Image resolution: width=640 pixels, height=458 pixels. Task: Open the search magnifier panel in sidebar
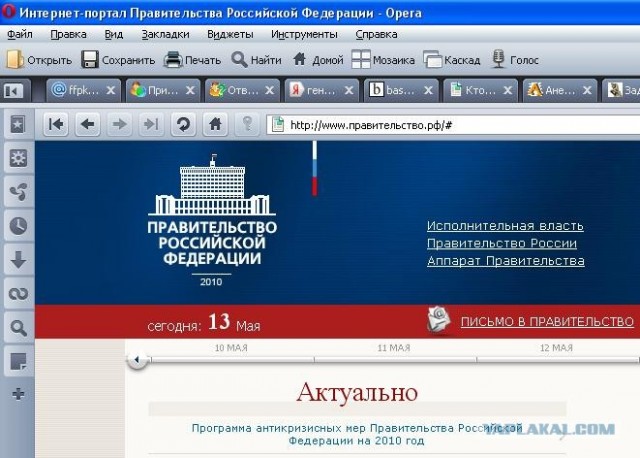[x=18, y=327]
